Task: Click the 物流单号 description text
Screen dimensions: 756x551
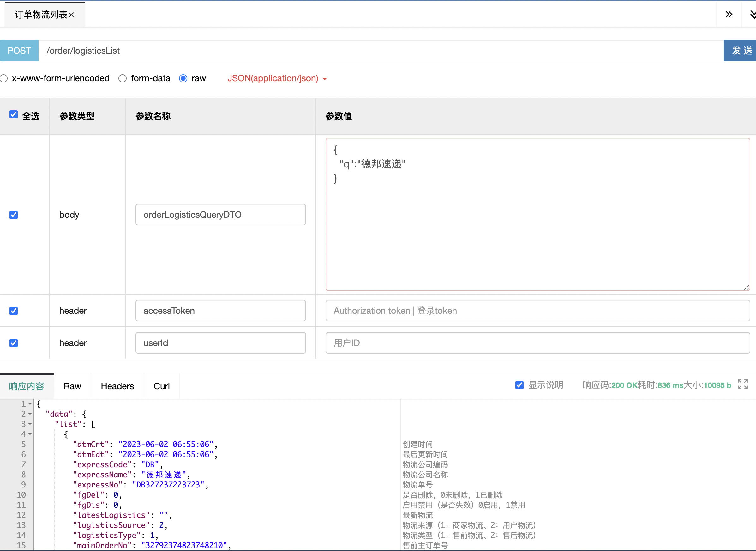Action: [418, 485]
